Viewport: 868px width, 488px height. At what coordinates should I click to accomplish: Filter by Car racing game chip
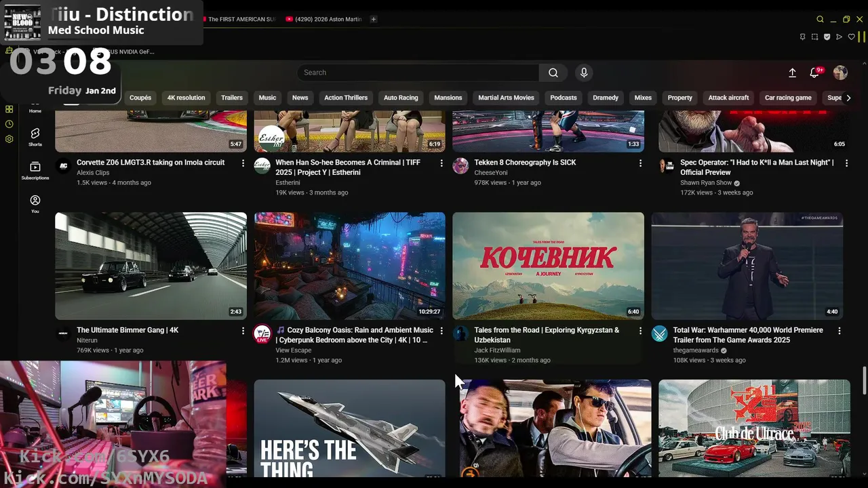788,98
